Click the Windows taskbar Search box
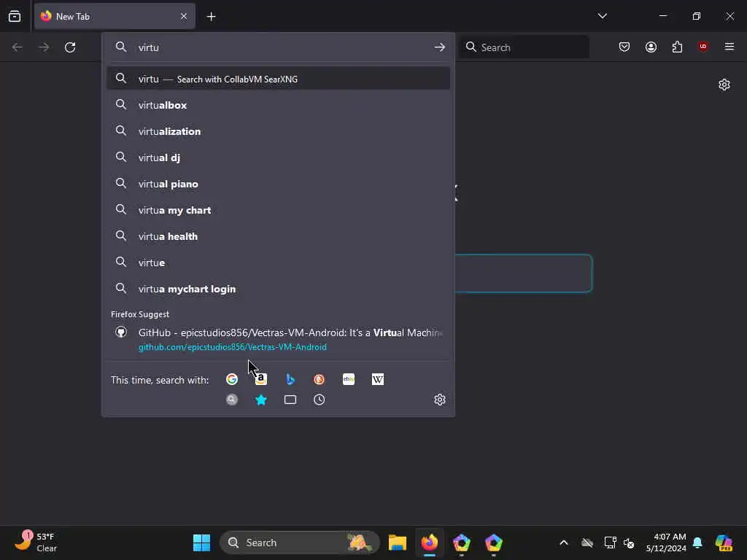Image resolution: width=747 pixels, height=560 pixels. (300, 542)
